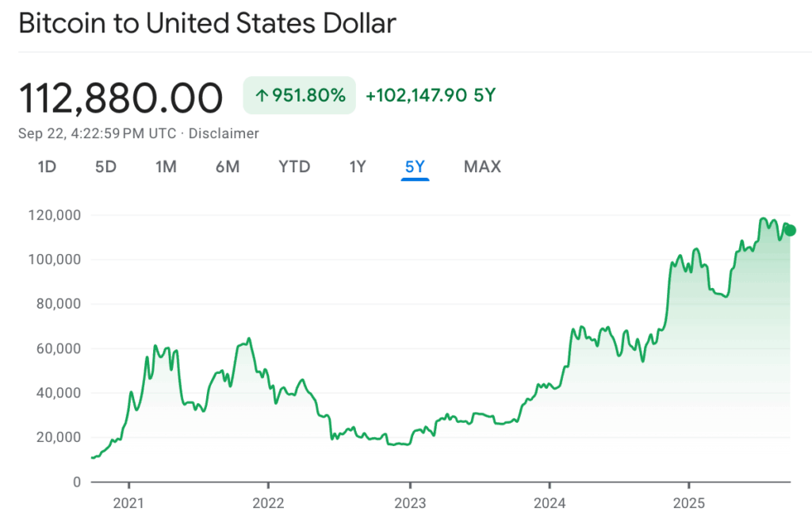The height and width of the screenshot is (523, 812).
Task: Open the Disclaimer link
Action: [x=225, y=133]
